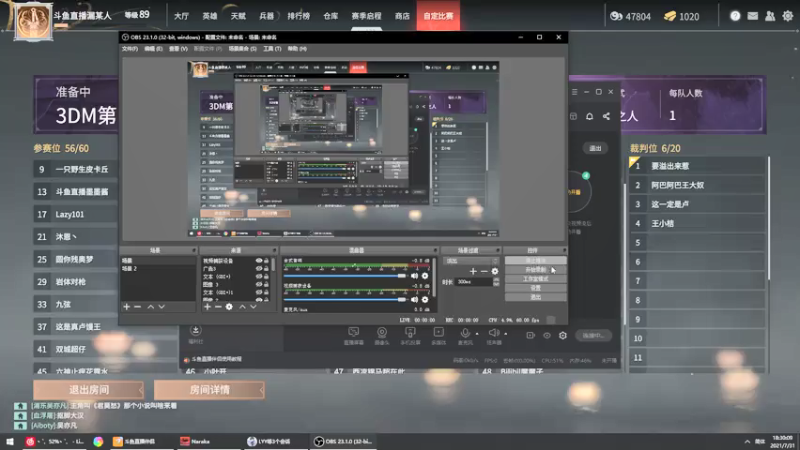Click the Exit Room button (退出房间)
This screenshot has height=450, width=800.
pyautogui.click(x=89, y=390)
